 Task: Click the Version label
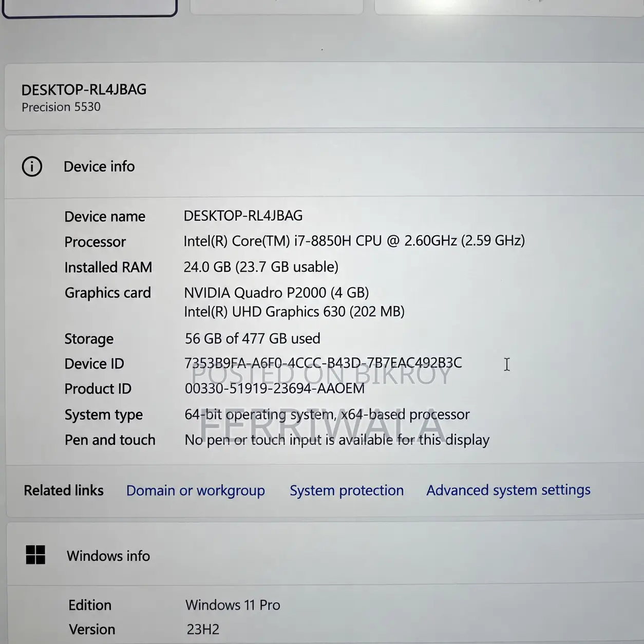[x=92, y=630]
